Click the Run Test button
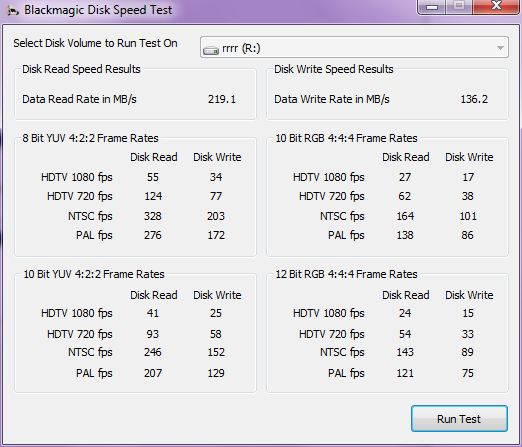The width and height of the screenshot is (522, 447). coord(459,419)
